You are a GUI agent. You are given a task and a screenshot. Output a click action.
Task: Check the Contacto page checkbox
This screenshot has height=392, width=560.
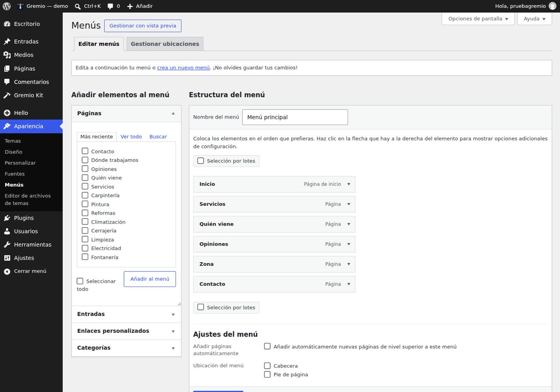pos(85,151)
